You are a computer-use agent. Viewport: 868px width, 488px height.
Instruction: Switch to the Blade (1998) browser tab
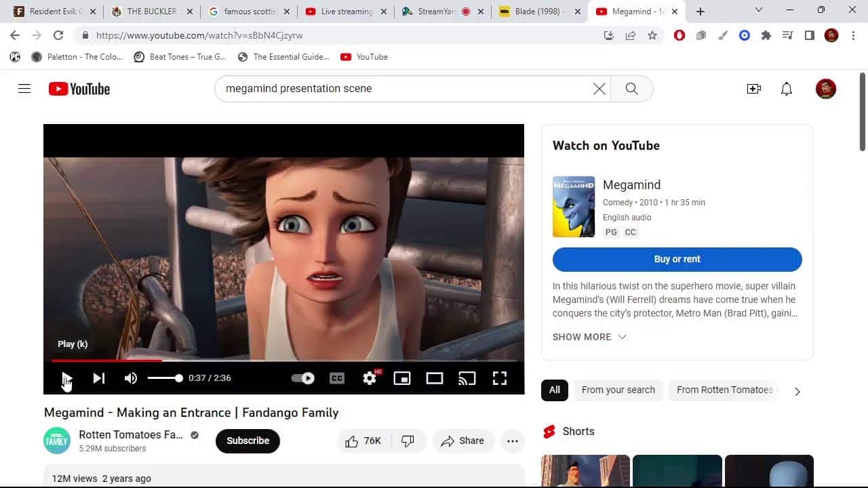pos(538,12)
